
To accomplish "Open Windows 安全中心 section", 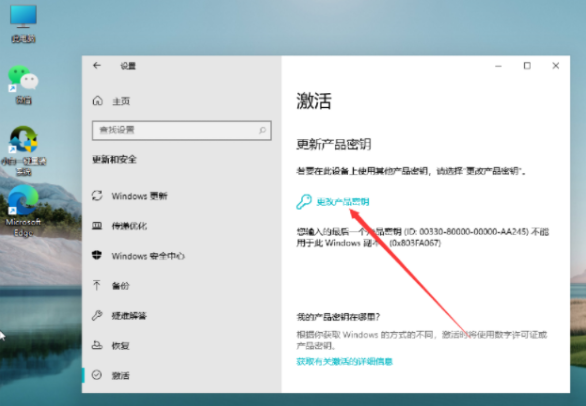I will 148,256.
